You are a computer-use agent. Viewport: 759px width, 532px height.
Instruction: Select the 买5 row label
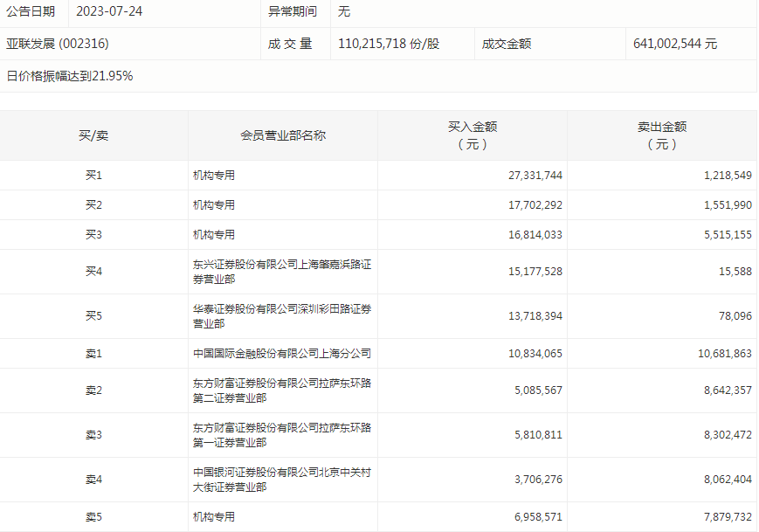(93, 316)
